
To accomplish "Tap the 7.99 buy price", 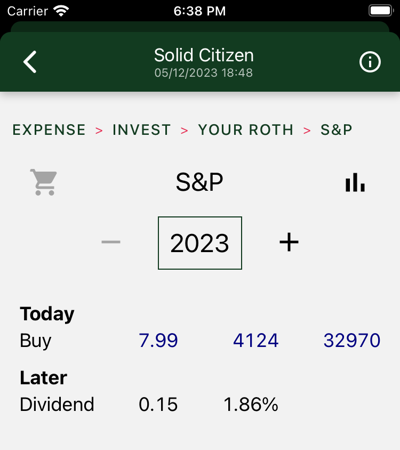I will click(158, 340).
